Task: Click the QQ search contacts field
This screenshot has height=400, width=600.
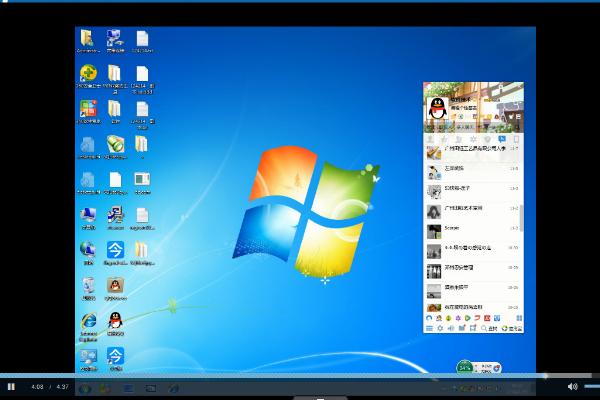Action: tap(473, 126)
